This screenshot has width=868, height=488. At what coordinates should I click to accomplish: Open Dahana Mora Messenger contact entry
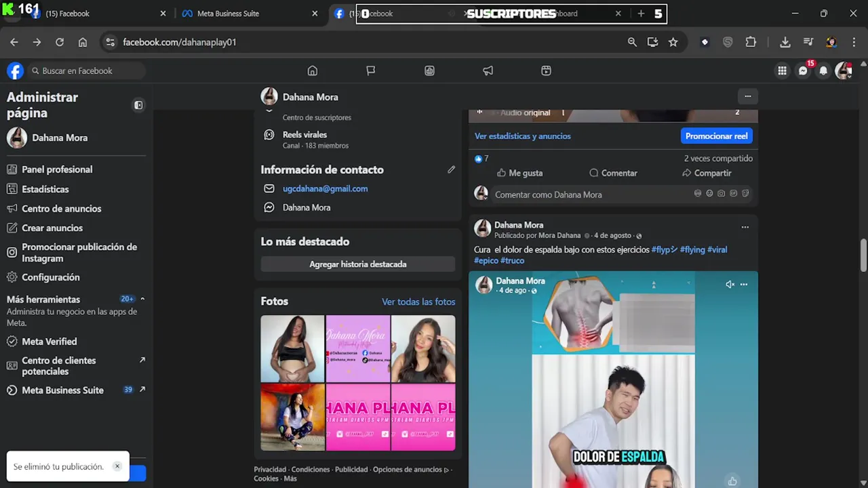(307, 207)
